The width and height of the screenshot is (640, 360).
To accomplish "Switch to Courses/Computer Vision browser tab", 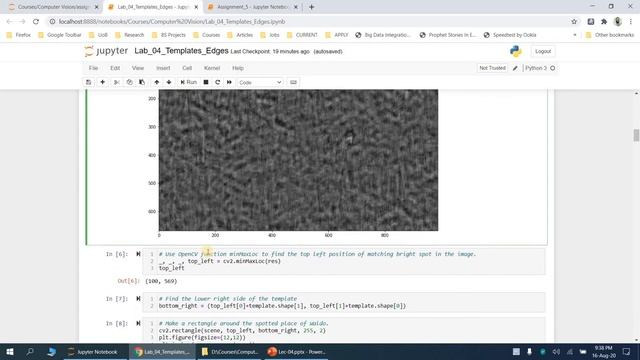I will click(53, 7).
